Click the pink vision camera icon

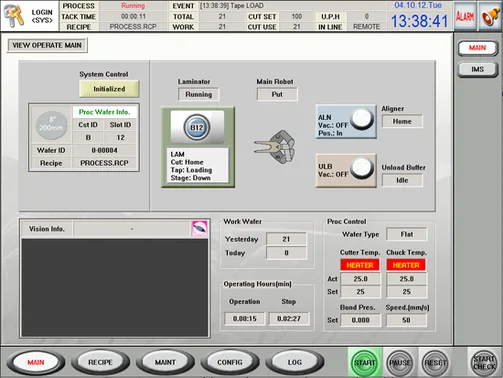pyautogui.click(x=200, y=228)
